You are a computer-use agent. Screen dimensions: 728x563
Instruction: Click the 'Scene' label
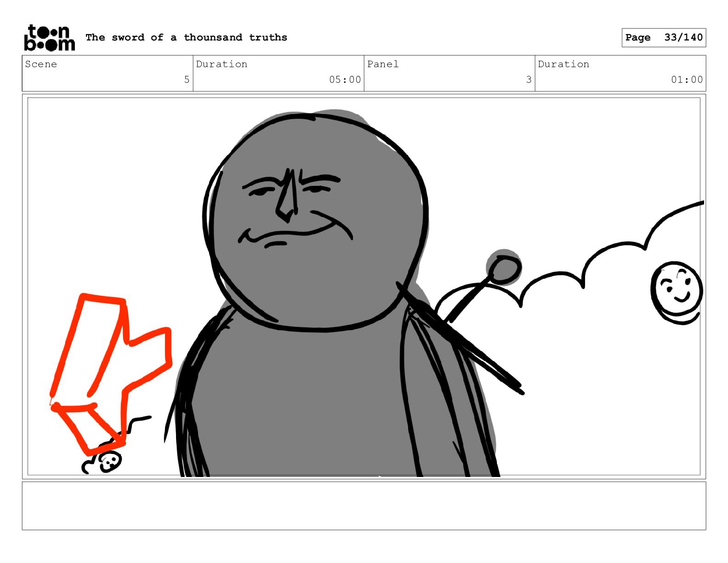click(41, 64)
